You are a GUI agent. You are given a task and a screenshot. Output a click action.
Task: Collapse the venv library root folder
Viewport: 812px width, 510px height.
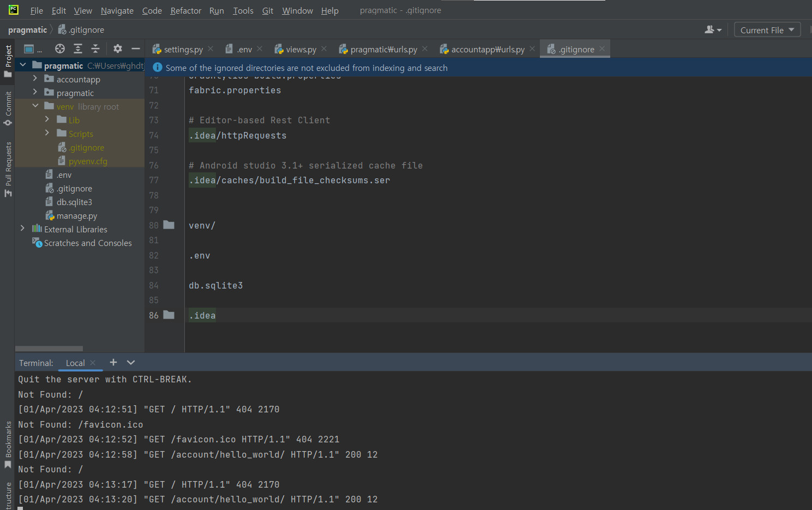[x=35, y=106]
